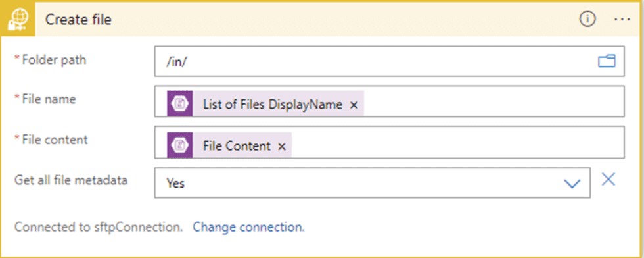Remove the List of Files DisplayName token
The height and width of the screenshot is (258, 644).
click(354, 105)
